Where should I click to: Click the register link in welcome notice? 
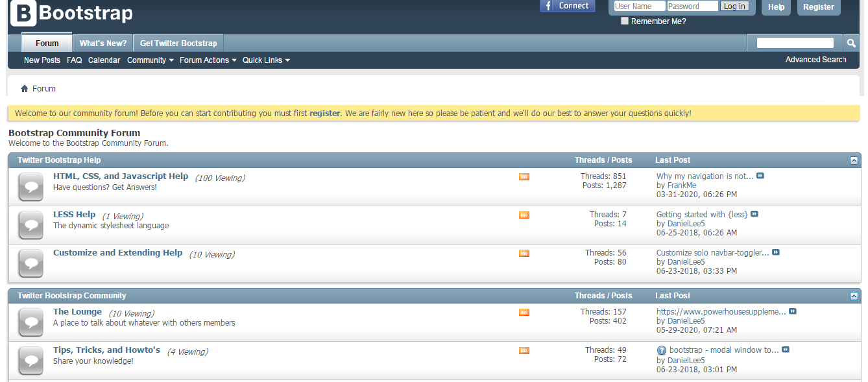tap(324, 113)
